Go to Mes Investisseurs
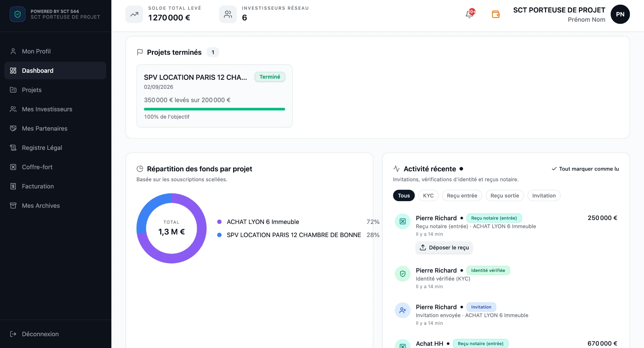This screenshot has height=348, width=644. (x=55, y=109)
